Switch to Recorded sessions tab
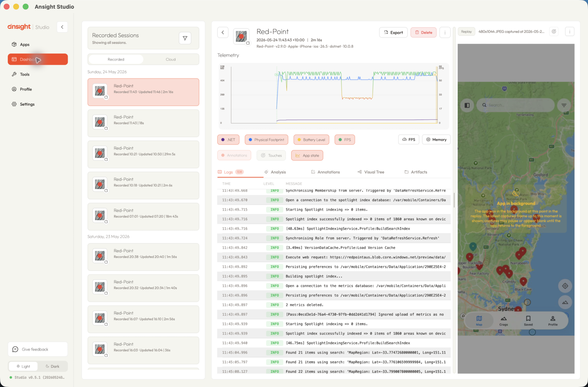 point(116,59)
